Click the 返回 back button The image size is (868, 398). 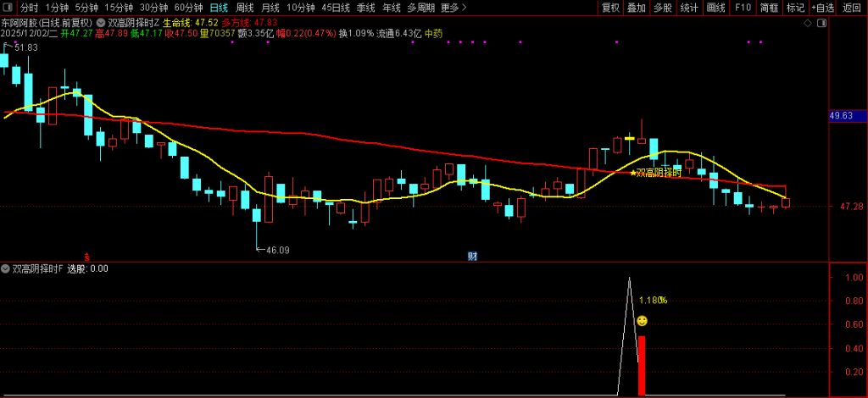pyautogui.click(x=851, y=8)
